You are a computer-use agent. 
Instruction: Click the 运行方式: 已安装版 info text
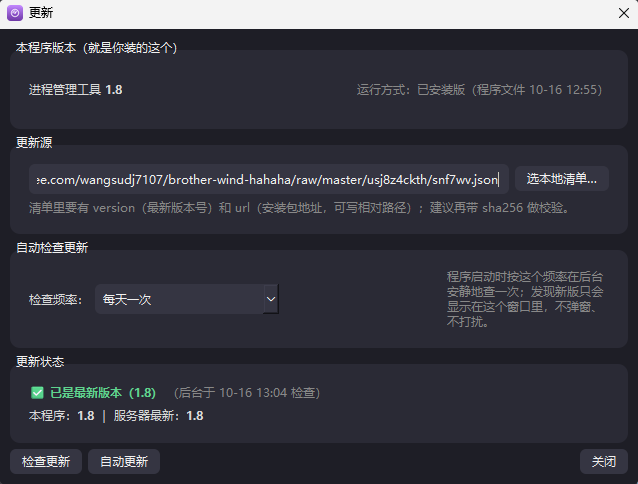[x=479, y=89]
